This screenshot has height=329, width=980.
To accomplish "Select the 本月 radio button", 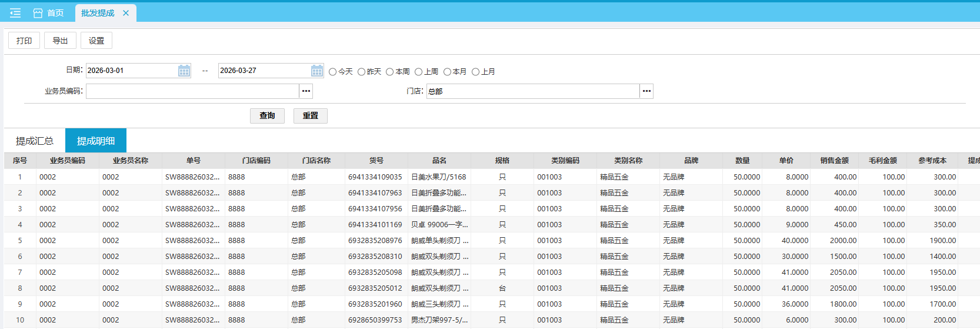I will tap(447, 72).
